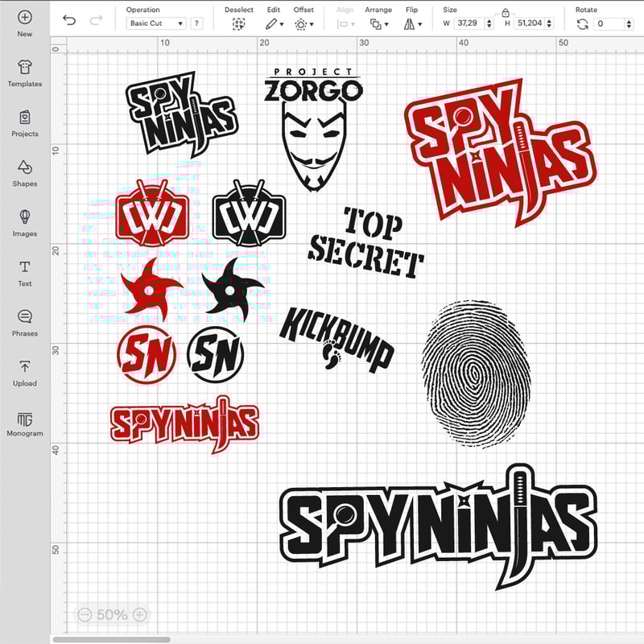
Task: Open the Images library
Action: tap(24, 222)
